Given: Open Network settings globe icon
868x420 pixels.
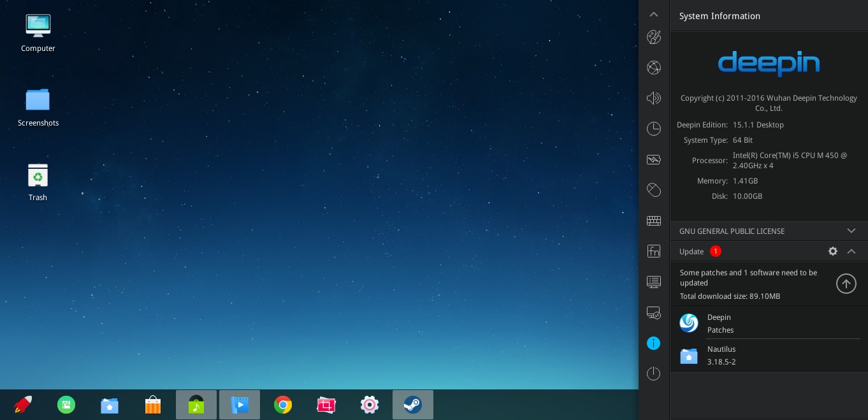Looking at the screenshot, I should [653, 68].
